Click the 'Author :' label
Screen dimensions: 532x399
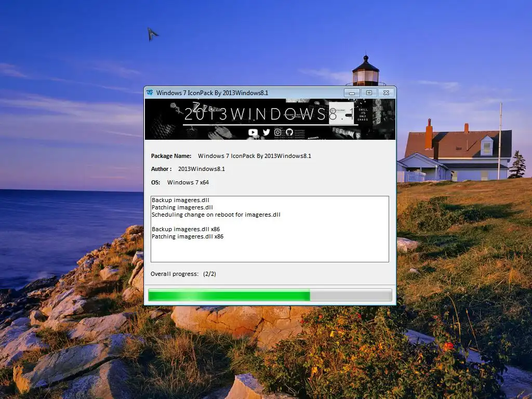tap(161, 169)
